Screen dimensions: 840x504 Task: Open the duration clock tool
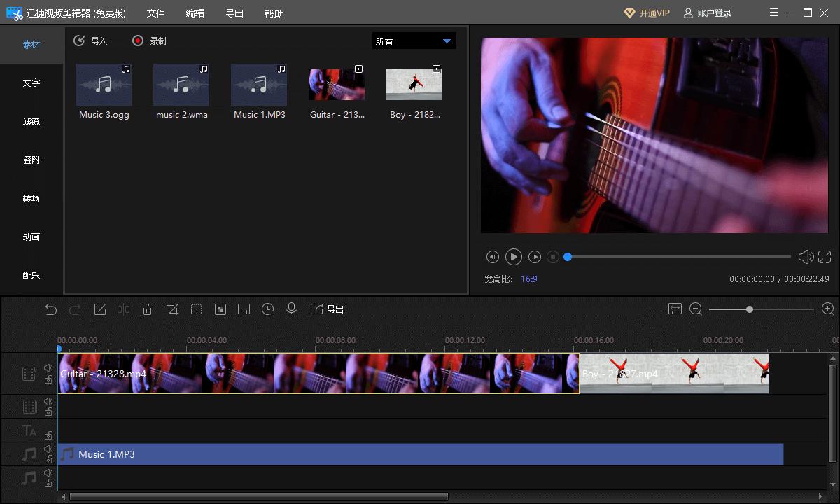pos(267,309)
